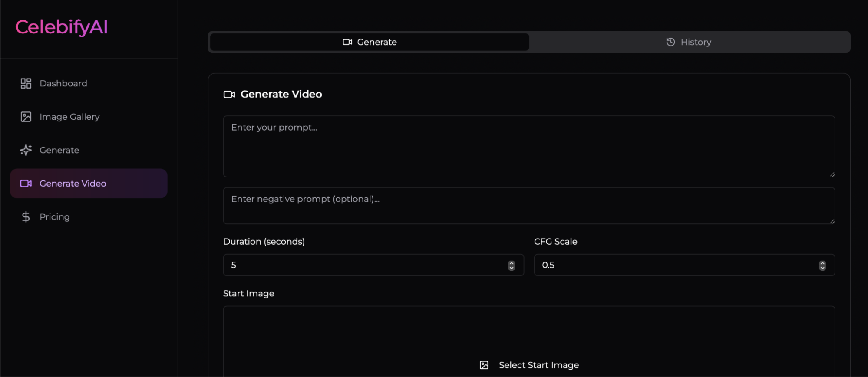868x377 pixels.
Task: Click the camera icon beside Generate Video heading
Action: (229, 95)
